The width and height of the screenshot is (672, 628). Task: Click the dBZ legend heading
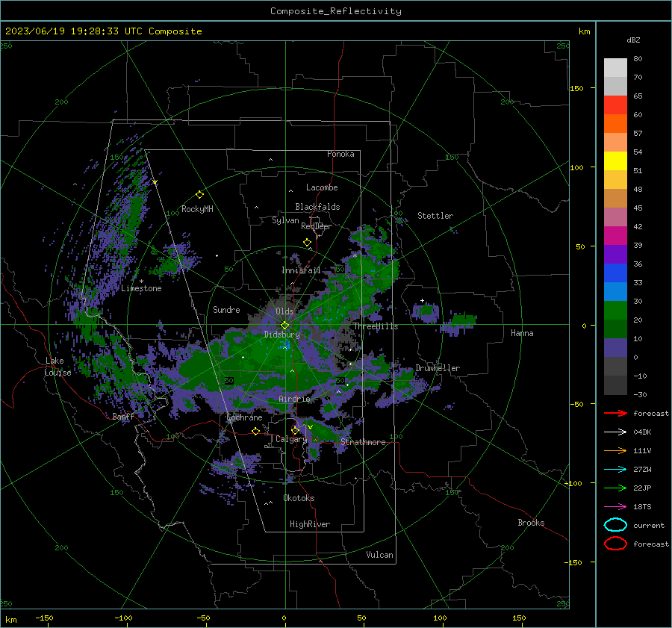coord(633,40)
